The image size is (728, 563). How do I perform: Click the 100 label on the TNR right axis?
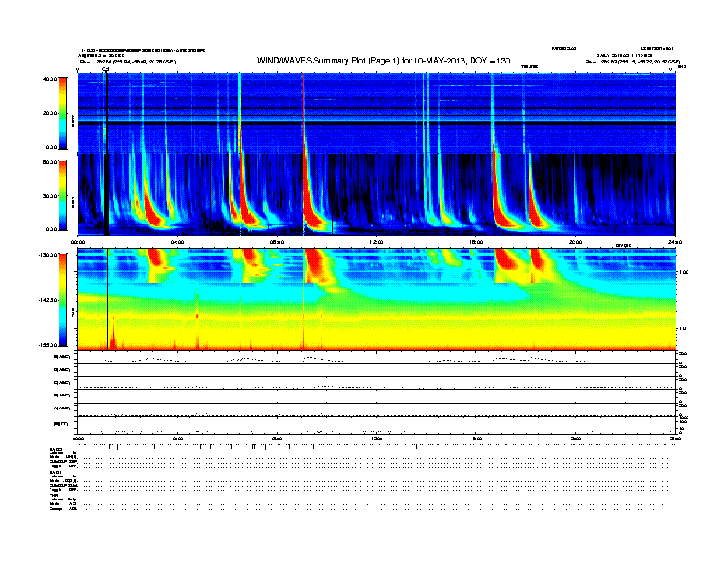[685, 272]
